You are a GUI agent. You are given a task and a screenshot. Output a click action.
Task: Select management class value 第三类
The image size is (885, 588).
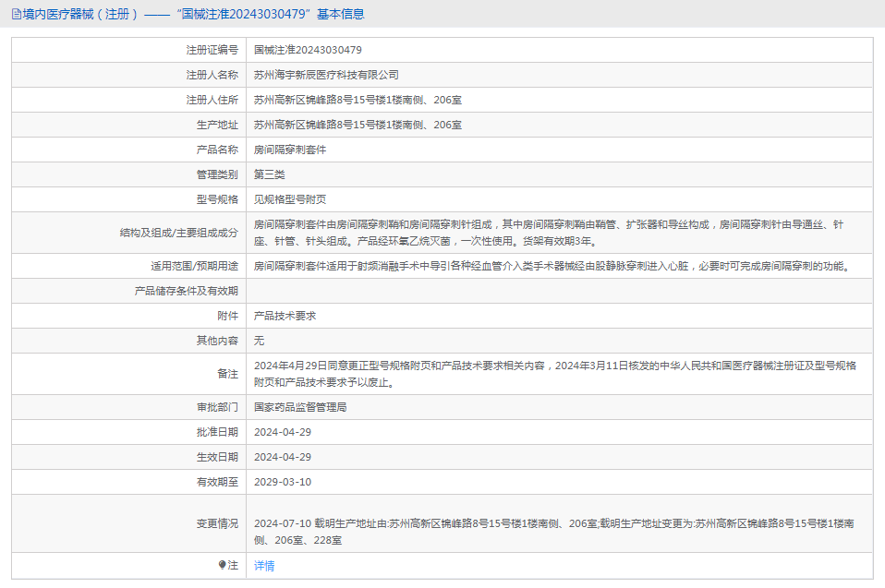coord(269,174)
